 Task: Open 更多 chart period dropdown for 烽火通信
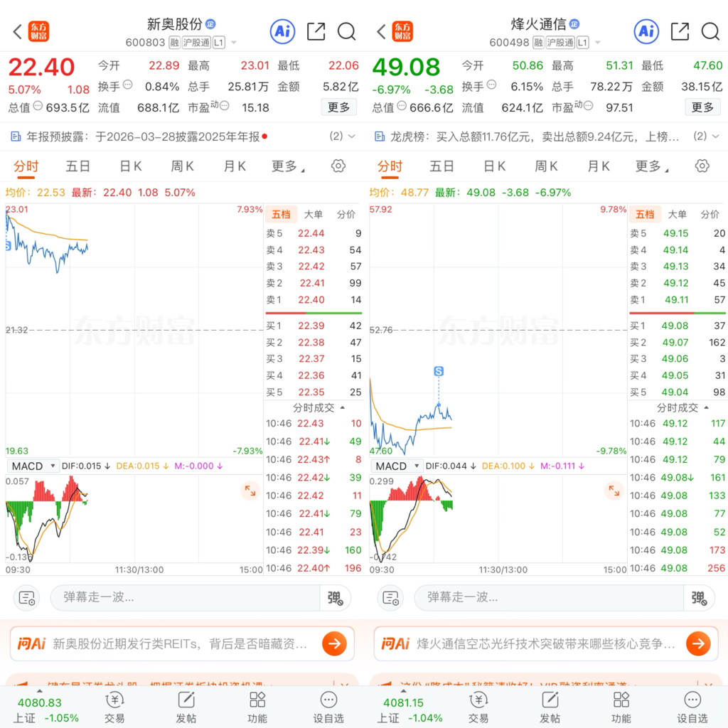coord(652,166)
